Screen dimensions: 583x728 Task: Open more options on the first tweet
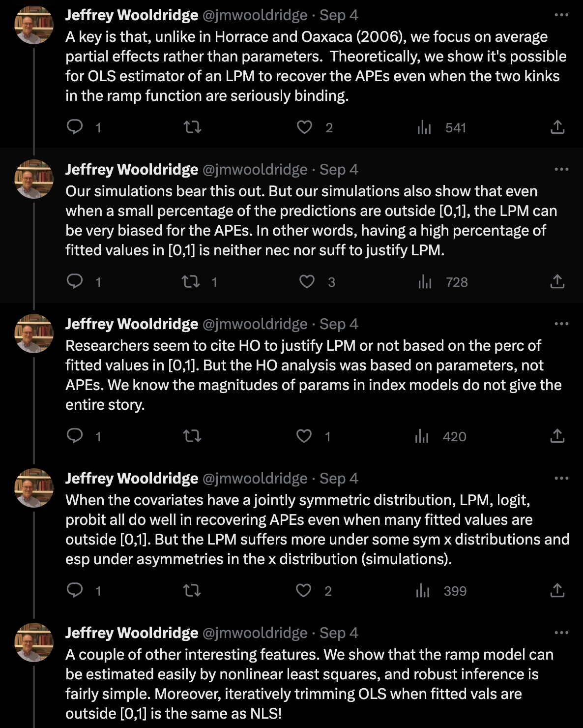(561, 15)
